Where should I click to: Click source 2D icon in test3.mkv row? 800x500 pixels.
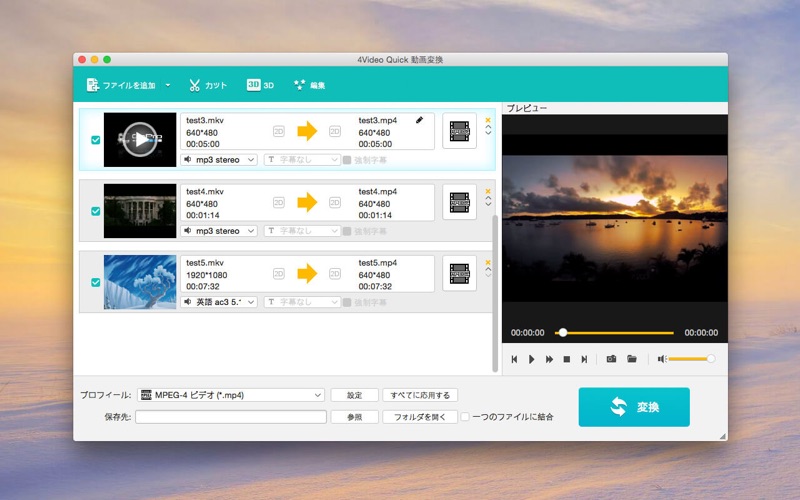279,132
